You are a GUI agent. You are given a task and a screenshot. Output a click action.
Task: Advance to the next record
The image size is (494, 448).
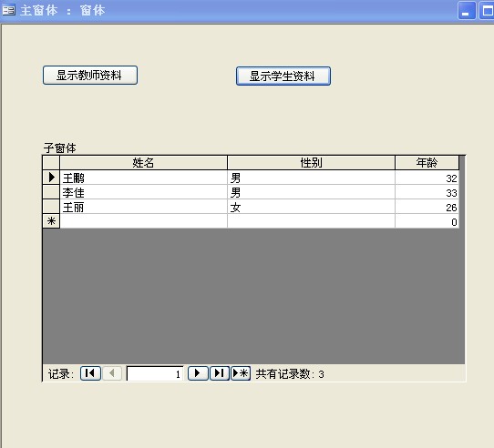(x=198, y=373)
